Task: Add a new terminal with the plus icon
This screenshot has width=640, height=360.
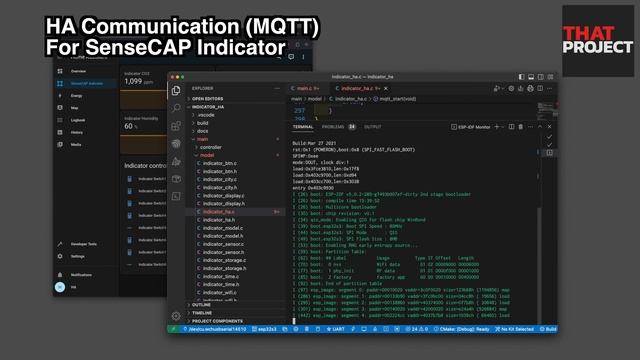Action: pos(497,127)
